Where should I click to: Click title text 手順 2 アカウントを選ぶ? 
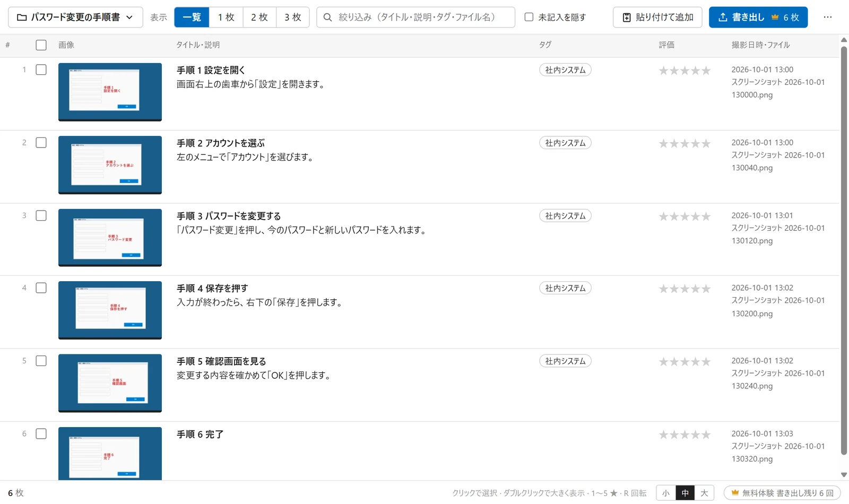(x=221, y=143)
